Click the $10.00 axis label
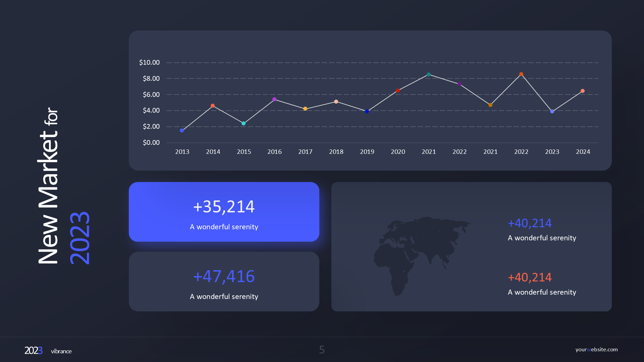644x362 pixels. (x=150, y=62)
